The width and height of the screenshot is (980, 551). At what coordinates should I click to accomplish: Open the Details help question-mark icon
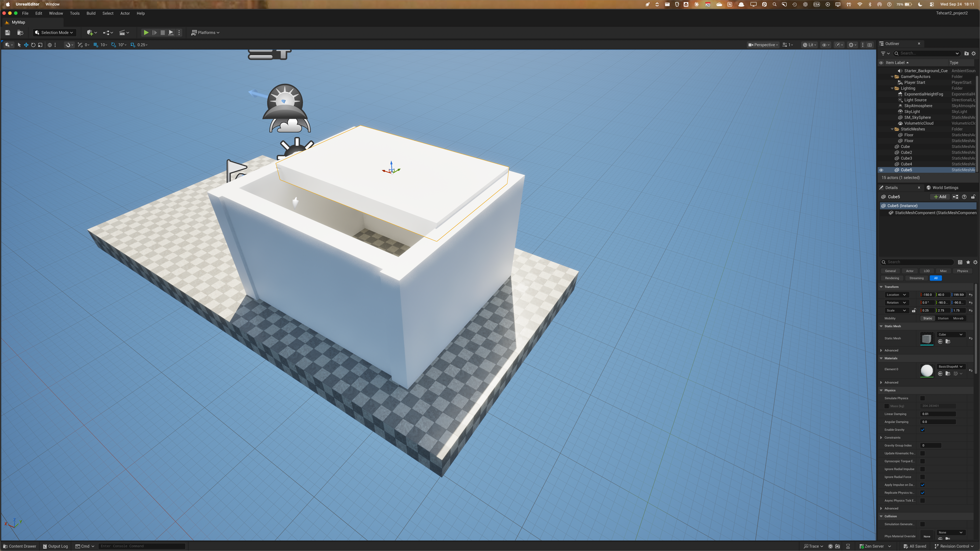click(x=964, y=197)
